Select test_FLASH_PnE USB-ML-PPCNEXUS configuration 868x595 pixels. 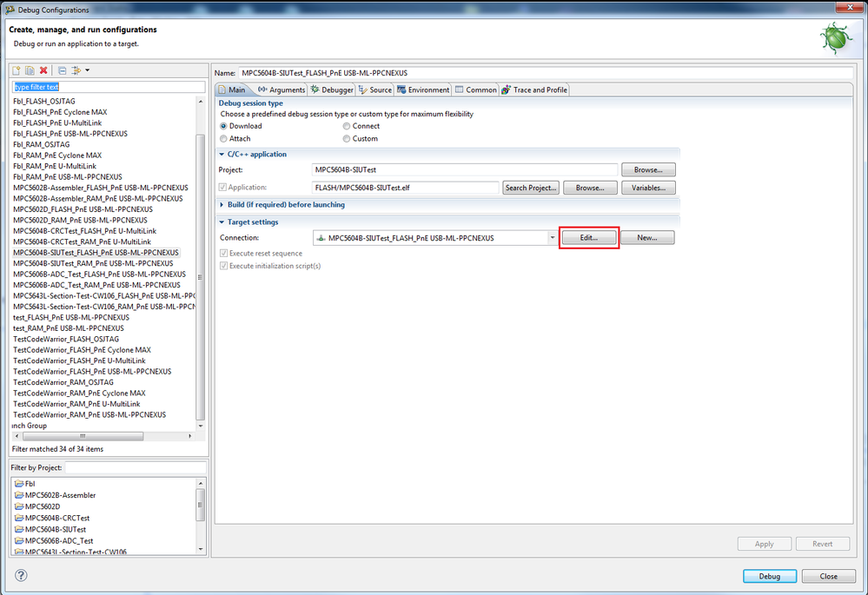(x=71, y=318)
